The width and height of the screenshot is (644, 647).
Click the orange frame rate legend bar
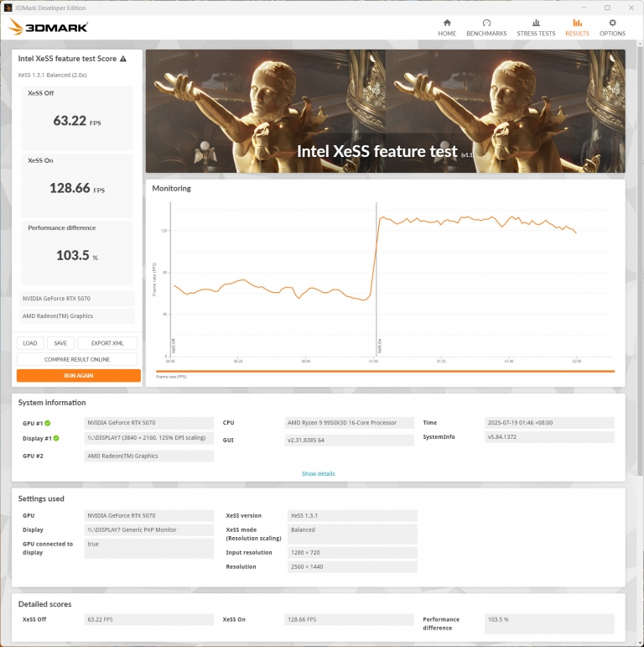(x=385, y=372)
